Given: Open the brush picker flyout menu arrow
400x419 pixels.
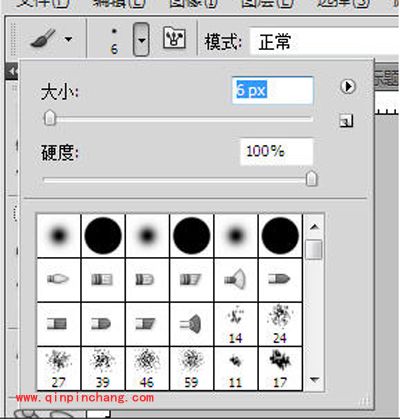Looking at the screenshot, I should coord(348,87).
